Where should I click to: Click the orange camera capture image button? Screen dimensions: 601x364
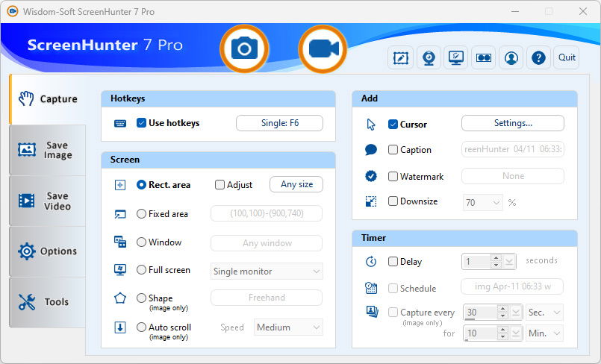point(245,49)
